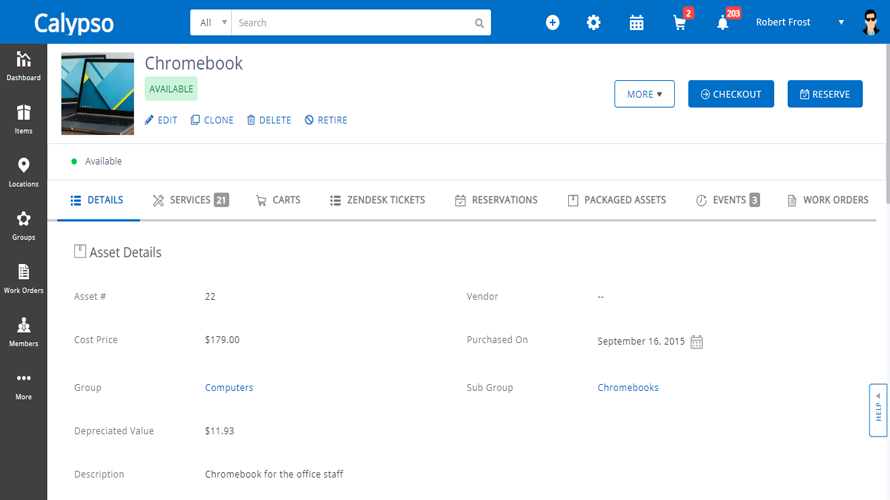Open the MORE actions dropdown
The height and width of the screenshot is (500, 890).
(x=644, y=94)
